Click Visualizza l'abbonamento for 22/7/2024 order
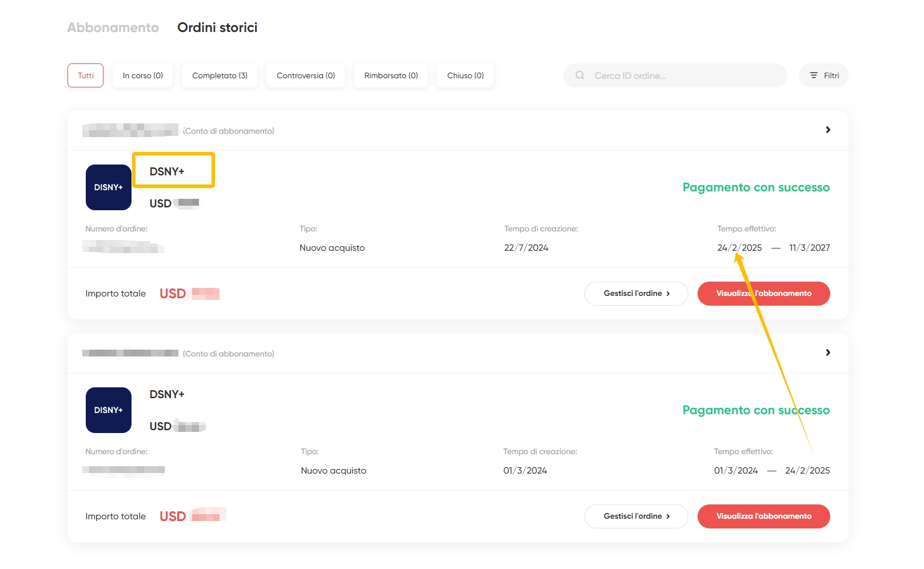 click(x=764, y=294)
